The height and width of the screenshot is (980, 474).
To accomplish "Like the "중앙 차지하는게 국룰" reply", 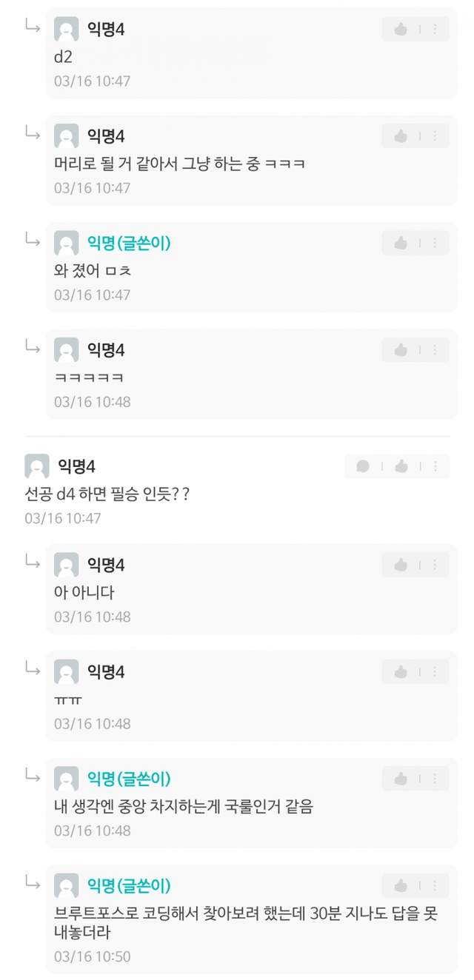I will 401,779.
